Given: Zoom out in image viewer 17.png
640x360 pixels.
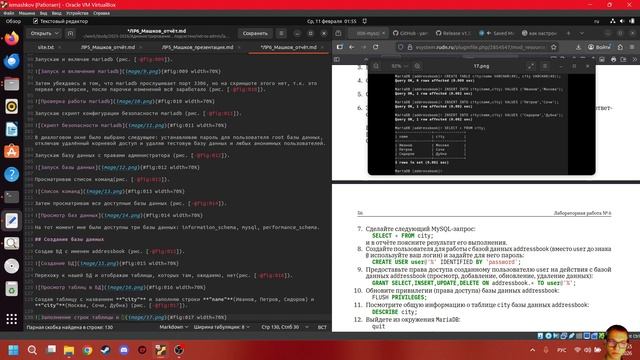Looking at the screenshot, I should point(376,66).
